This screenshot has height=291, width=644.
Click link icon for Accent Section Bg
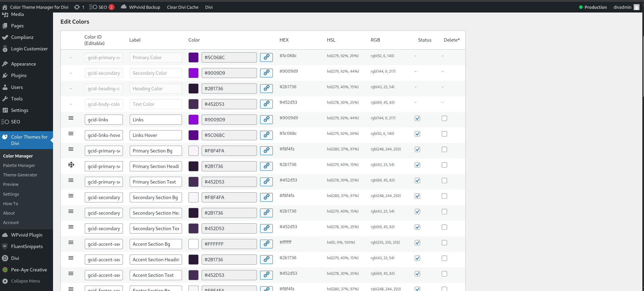(x=266, y=244)
